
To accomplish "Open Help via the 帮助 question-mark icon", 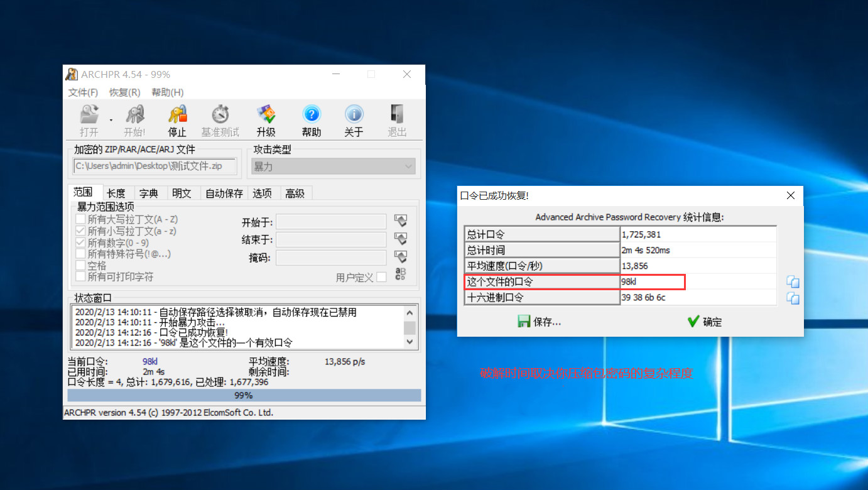I will (312, 114).
